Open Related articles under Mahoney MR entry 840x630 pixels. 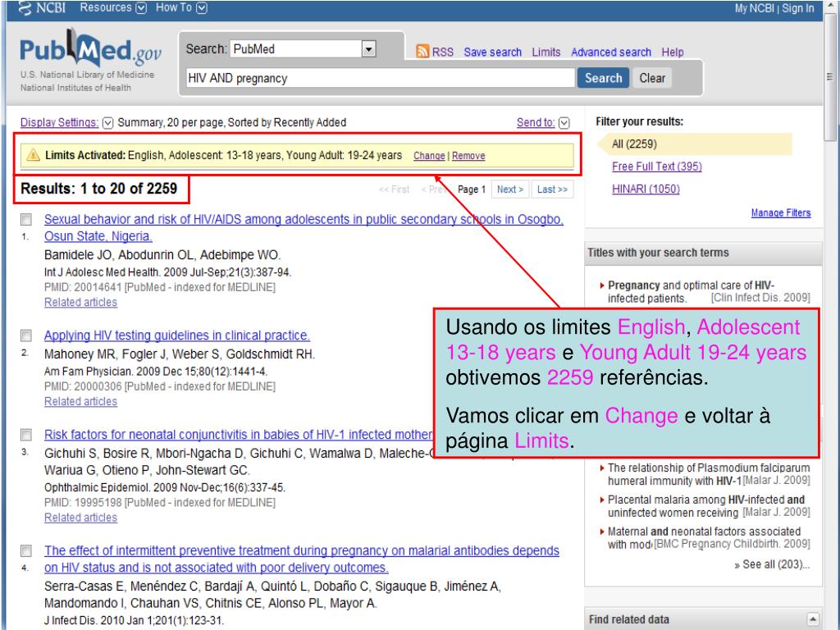[80, 401]
